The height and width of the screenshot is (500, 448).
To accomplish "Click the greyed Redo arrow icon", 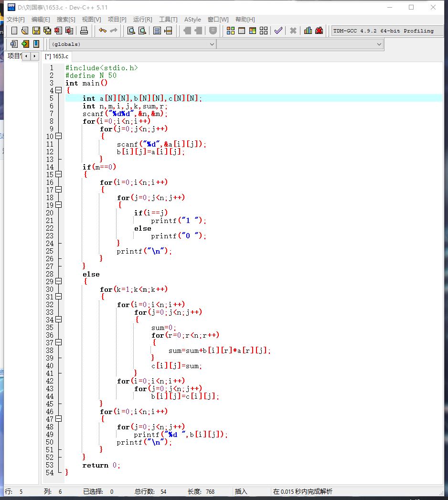I will (114, 31).
